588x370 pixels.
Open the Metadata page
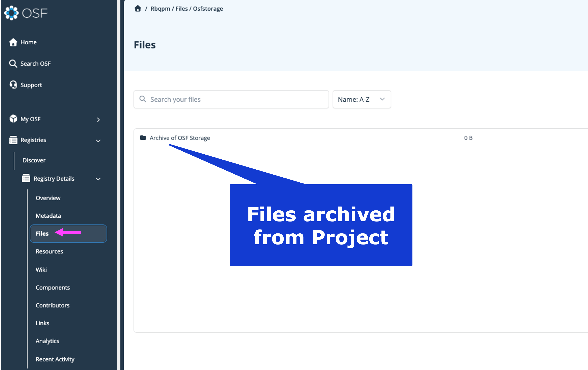point(48,216)
